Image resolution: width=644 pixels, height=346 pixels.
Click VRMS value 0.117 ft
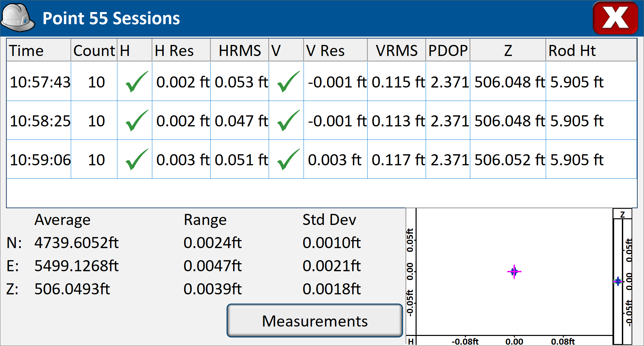398,160
